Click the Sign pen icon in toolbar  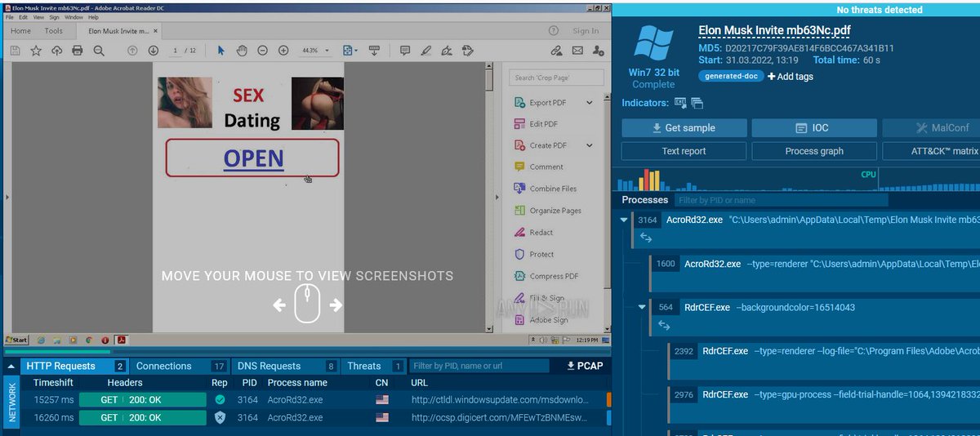pos(446,51)
